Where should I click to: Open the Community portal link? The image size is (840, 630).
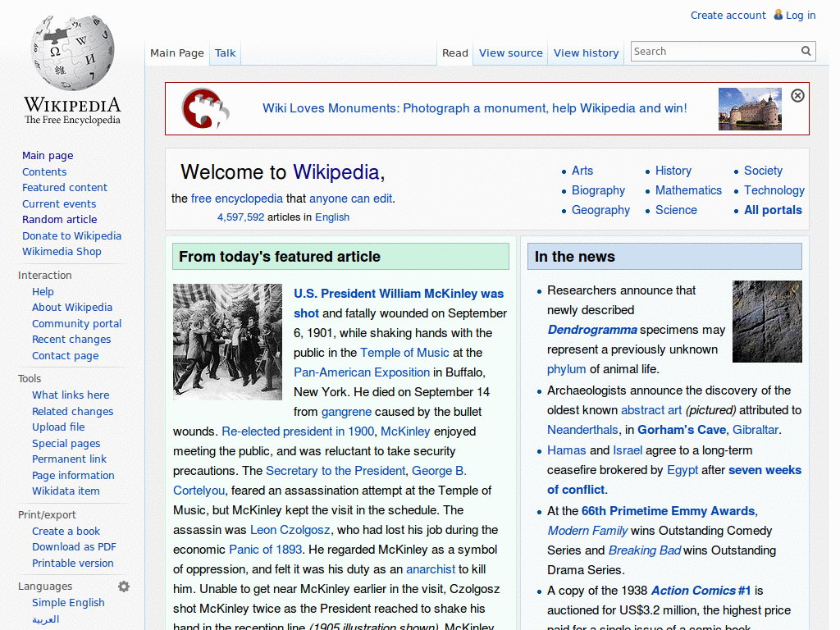coord(76,323)
